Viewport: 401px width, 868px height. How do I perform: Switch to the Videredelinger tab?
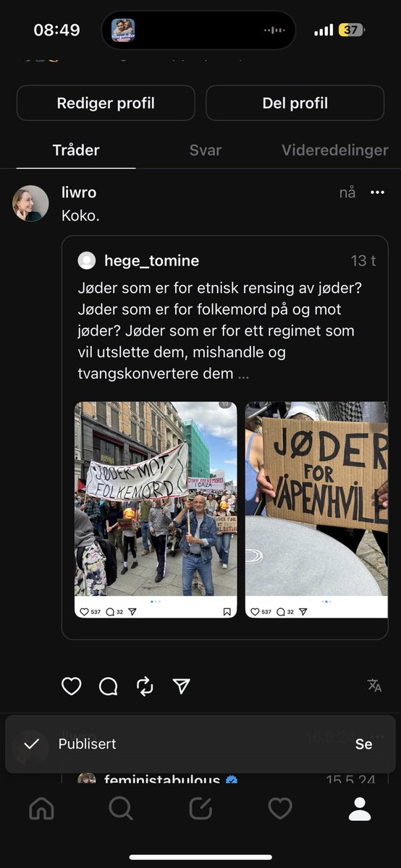click(x=335, y=150)
